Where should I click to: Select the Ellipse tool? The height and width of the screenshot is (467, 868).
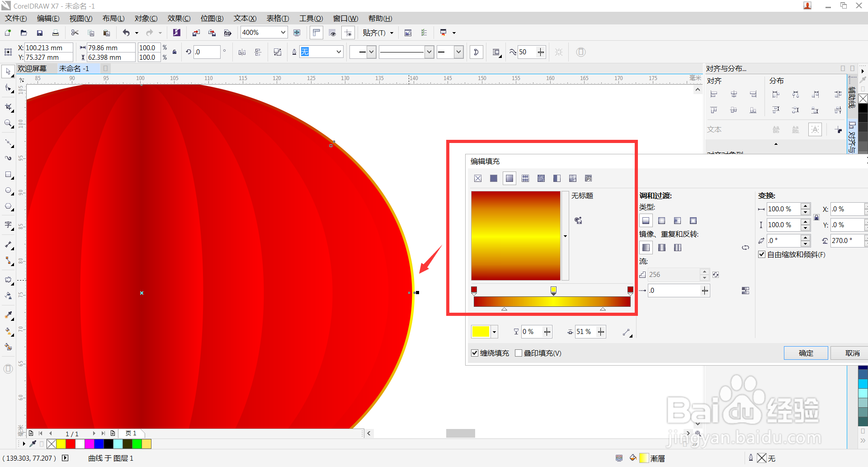(8, 191)
